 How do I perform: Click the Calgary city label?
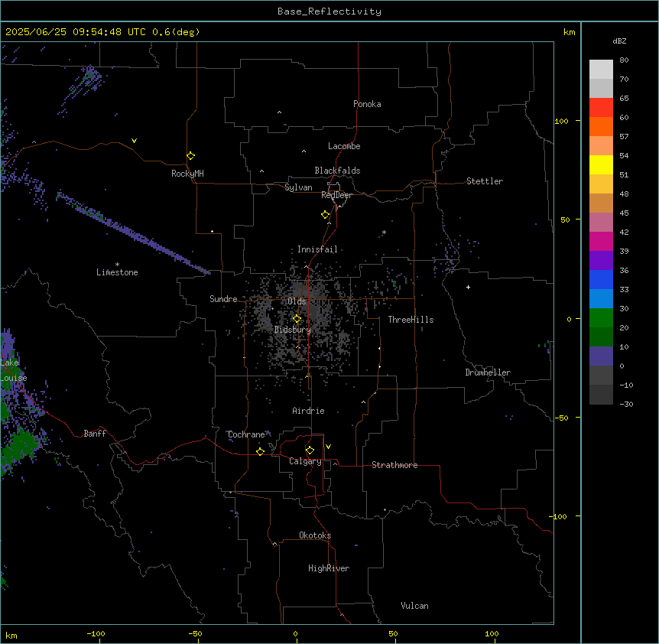tap(305, 461)
